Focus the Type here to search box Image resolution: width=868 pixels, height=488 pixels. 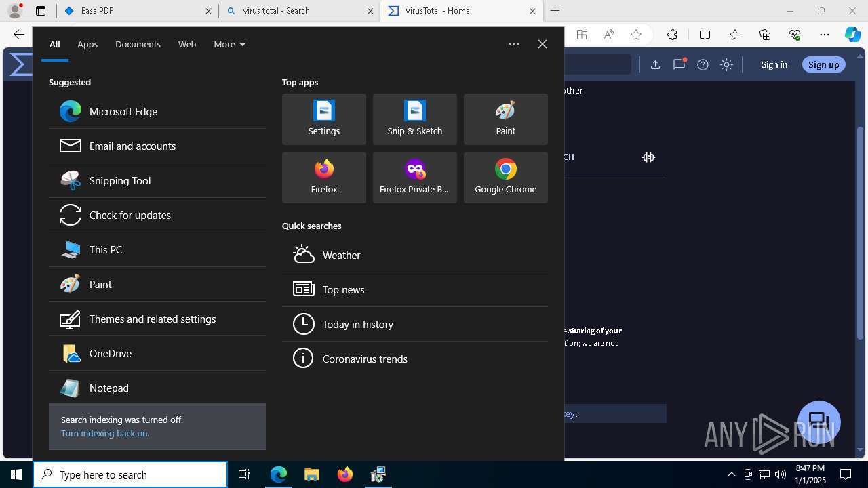[130, 474]
